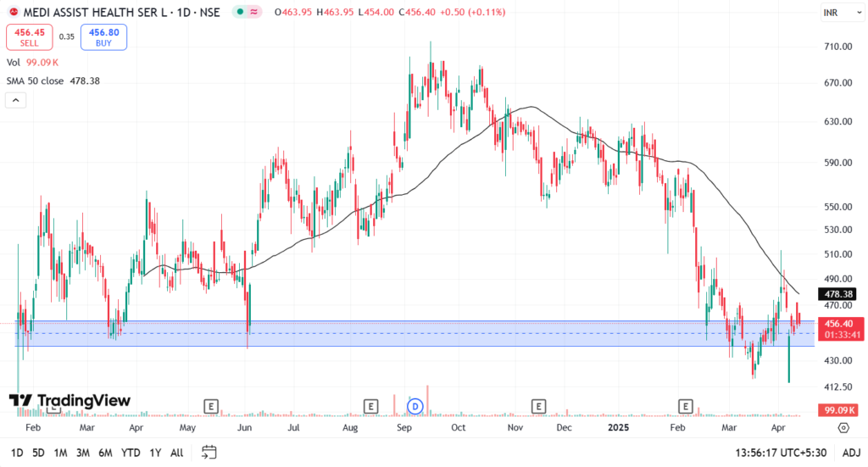
Task: Select the Vol 99.09 K indicator label
Action: 32,63
